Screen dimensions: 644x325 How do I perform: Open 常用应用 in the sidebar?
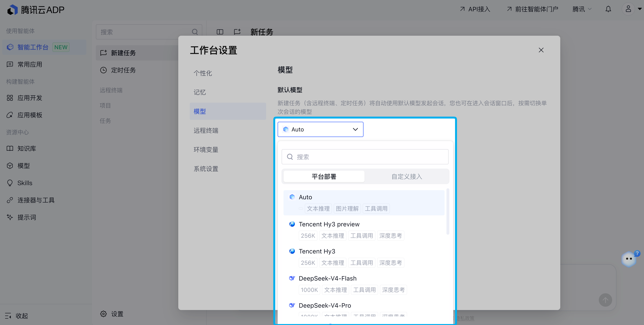coord(44,64)
